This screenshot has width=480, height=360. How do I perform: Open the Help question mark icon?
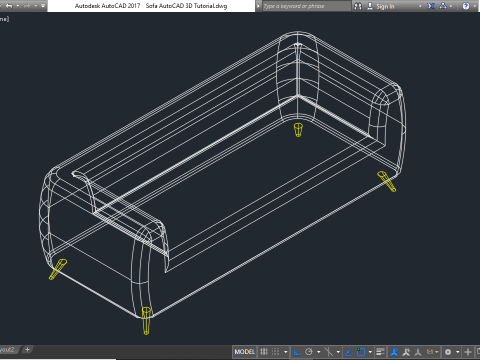point(466,6)
